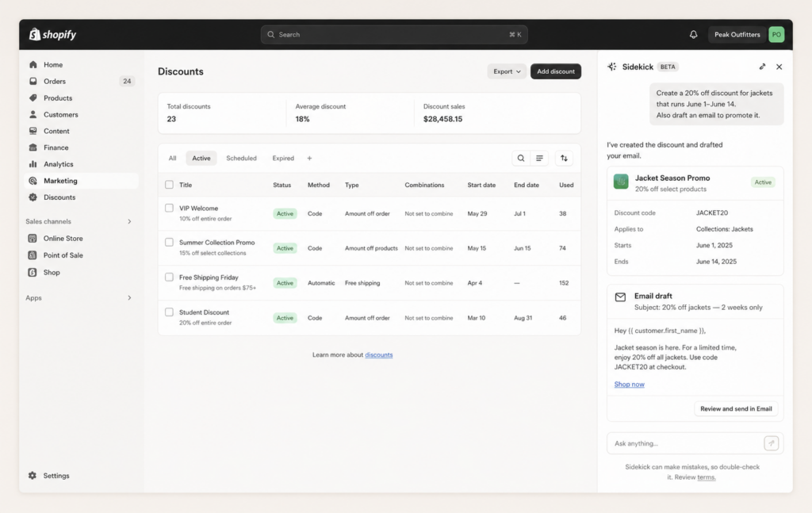This screenshot has width=812, height=513.
Task: Click the Sidekick sparkle icon
Action: tap(612, 67)
